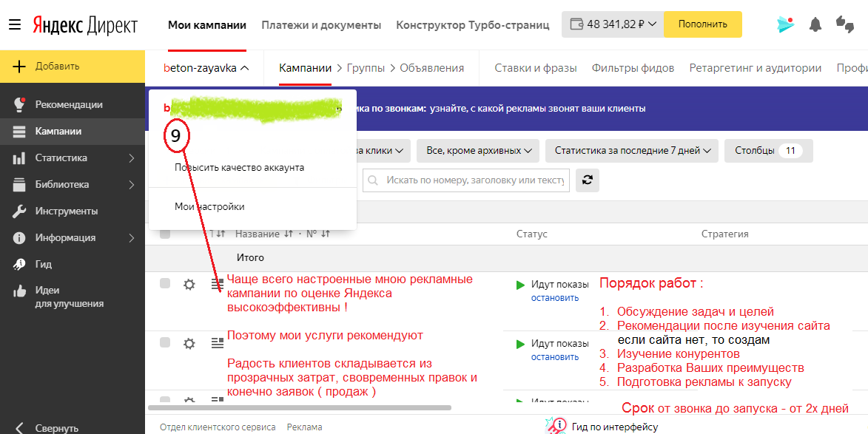This screenshot has width=868, height=434.
Task: Expand the Информация sidebar submenu arrow
Action: 132,238
